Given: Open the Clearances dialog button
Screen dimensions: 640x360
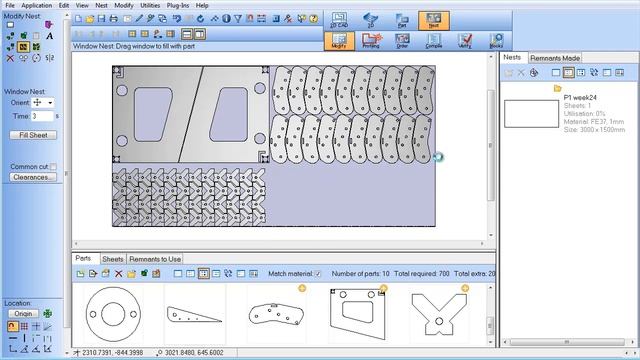Looking at the screenshot, I should click(33, 177).
